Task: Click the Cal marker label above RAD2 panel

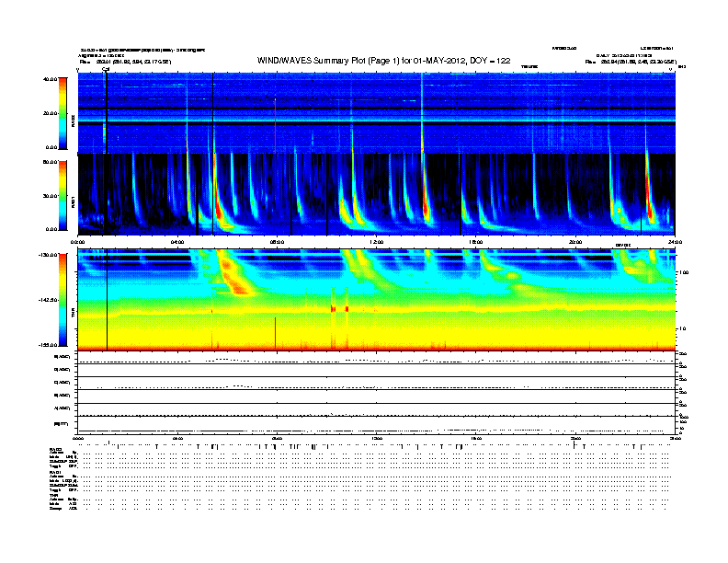Action: coord(106,69)
